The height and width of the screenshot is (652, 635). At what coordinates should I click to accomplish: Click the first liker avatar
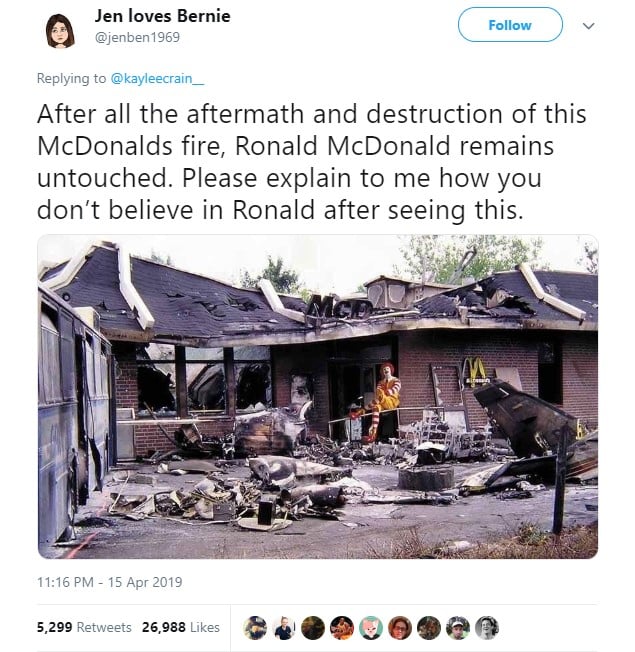[x=255, y=627]
